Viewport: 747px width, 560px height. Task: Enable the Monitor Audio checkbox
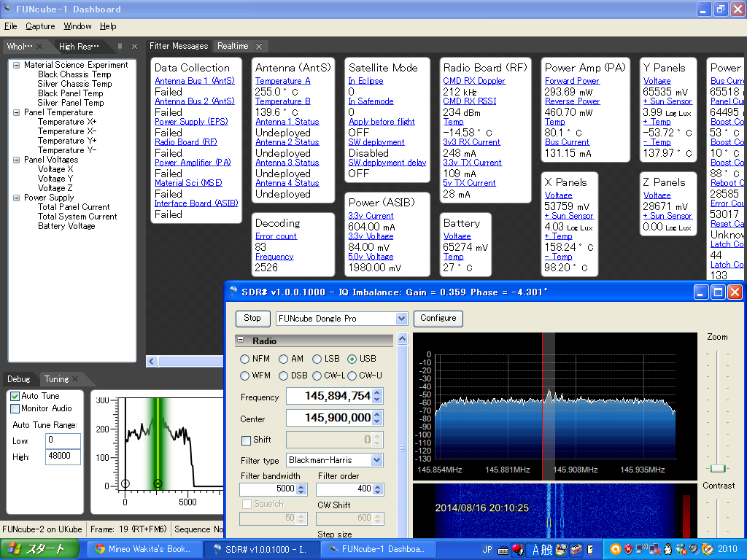tap(15, 408)
